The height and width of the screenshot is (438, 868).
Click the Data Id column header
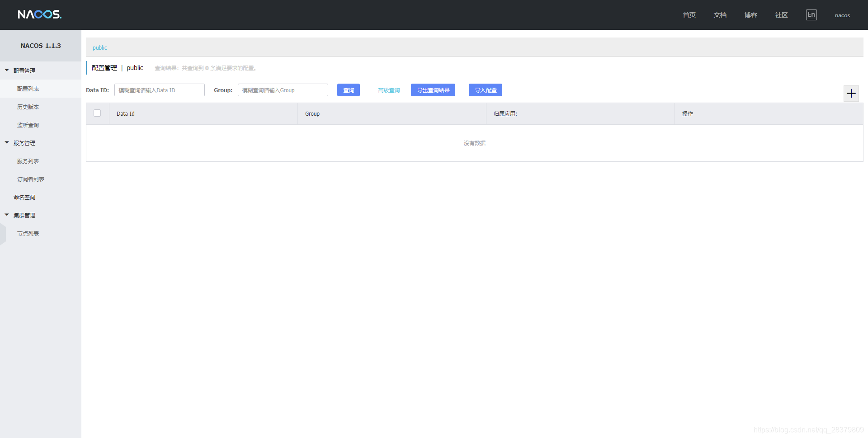[203, 114]
